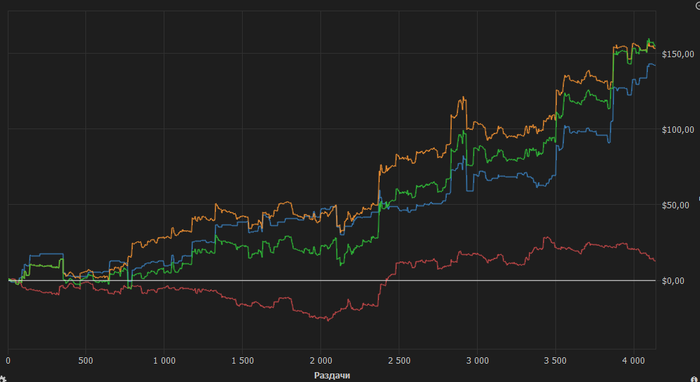Image resolution: width=700 pixels, height=382 pixels.
Task: Select the $100,00 y-axis label
Action: coord(678,129)
